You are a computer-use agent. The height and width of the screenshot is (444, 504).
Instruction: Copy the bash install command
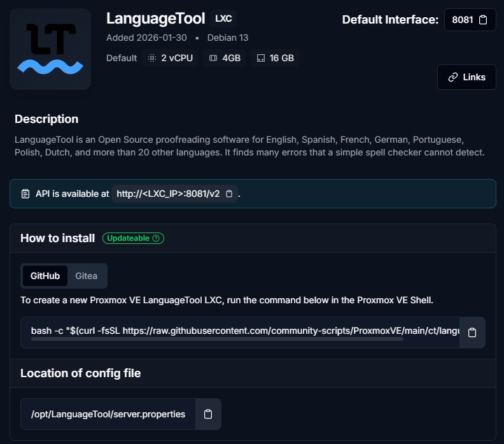(472, 333)
